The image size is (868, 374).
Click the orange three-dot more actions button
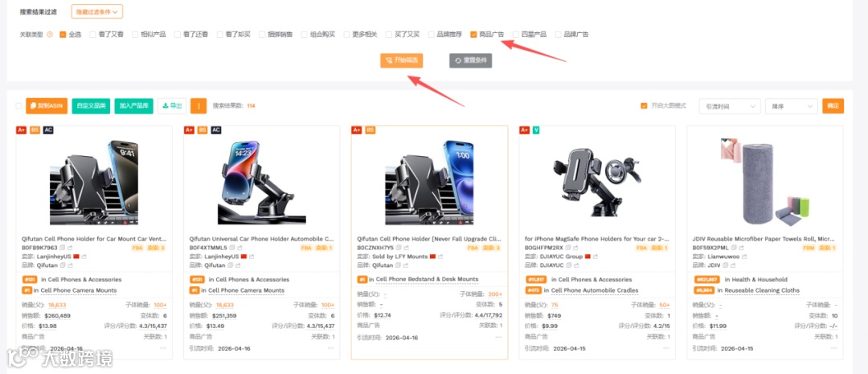point(199,106)
